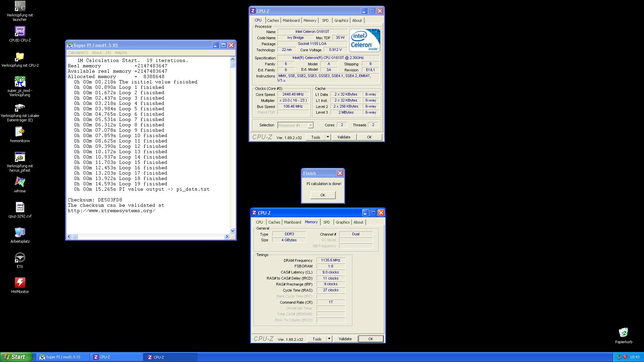The width and height of the screenshot is (644, 362).
Task: Open the About...(A) menu in Super PI
Action: [x=101, y=53]
